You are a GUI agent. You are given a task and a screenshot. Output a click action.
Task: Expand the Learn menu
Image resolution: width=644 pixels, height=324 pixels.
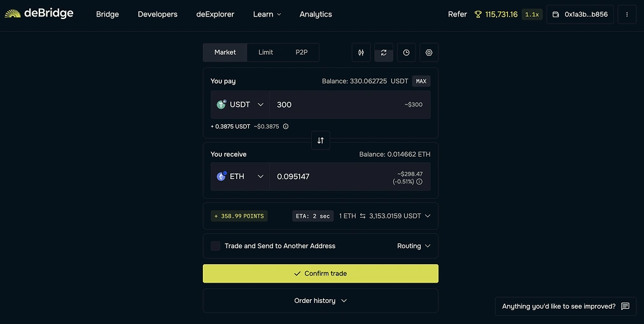pyautogui.click(x=267, y=15)
